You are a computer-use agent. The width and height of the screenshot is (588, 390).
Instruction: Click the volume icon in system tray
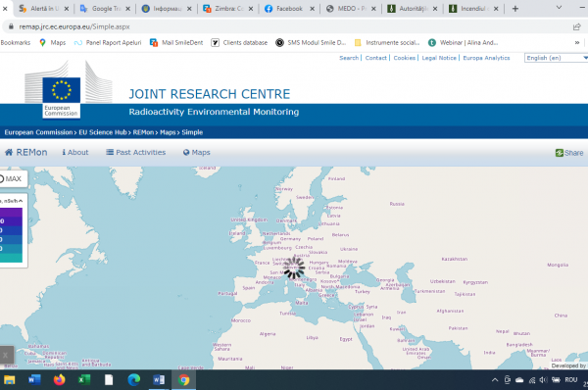pos(543,380)
